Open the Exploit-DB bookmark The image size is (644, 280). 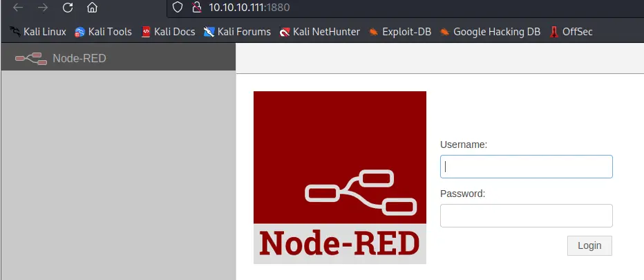(399, 32)
